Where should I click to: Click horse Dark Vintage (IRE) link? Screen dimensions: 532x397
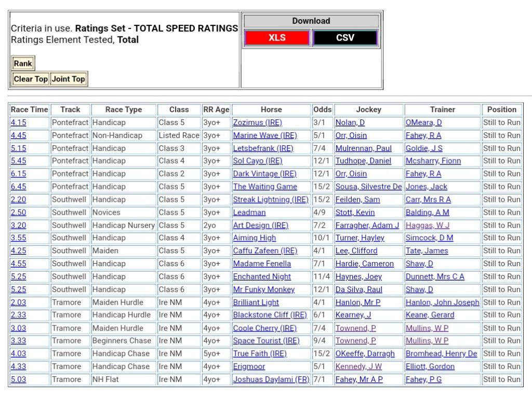click(264, 174)
